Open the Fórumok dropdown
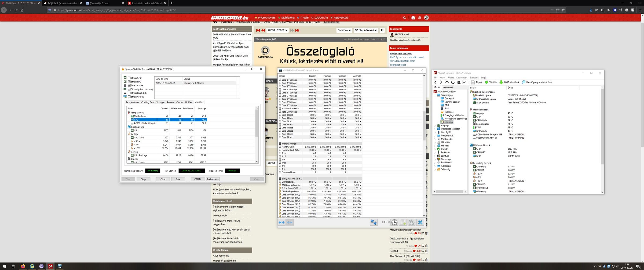This screenshot has height=270, width=644. [x=344, y=30]
